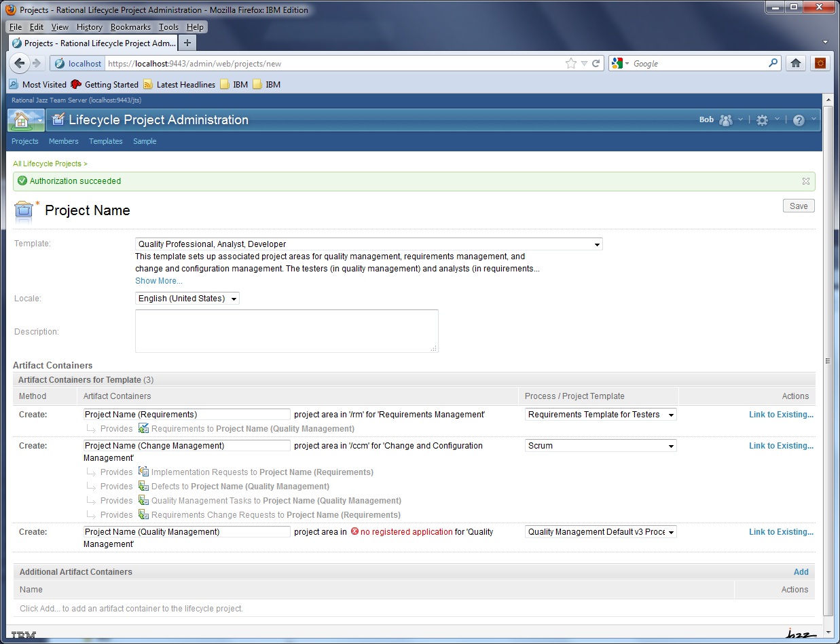
Task: Click the Save button
Action: pyautogui.click(x=799, y=206)
